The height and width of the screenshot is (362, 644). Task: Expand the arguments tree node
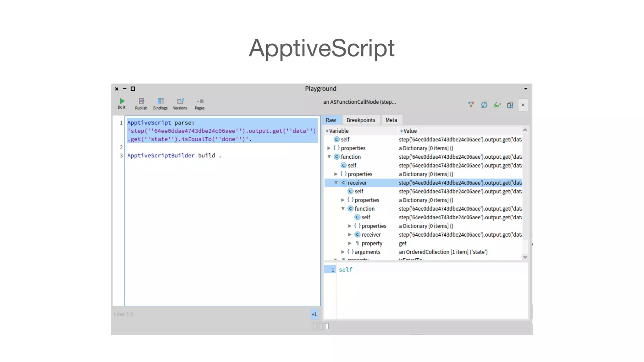click(343, 252)
